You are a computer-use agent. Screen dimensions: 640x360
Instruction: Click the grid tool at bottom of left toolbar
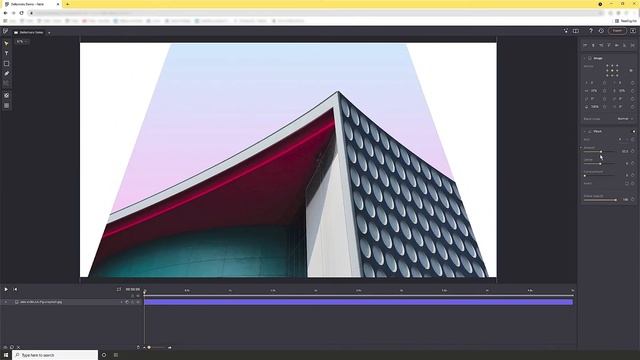(6, 106)
